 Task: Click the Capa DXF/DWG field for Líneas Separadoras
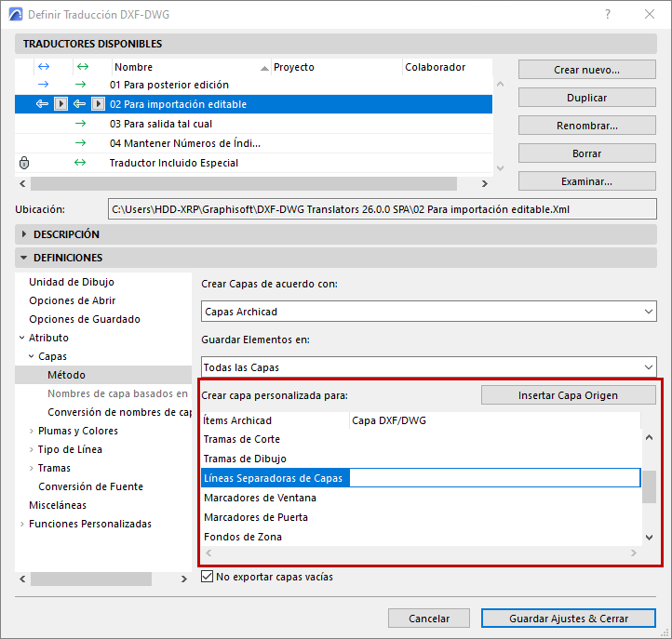click(x=495, y=477)
